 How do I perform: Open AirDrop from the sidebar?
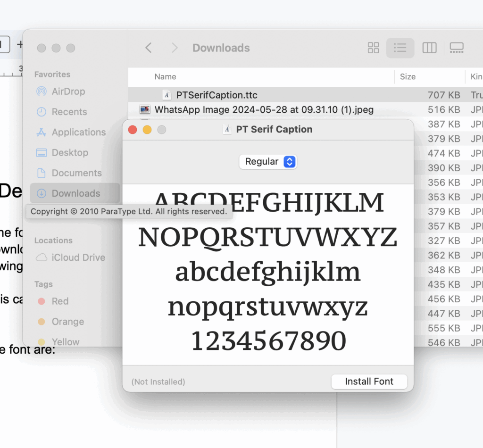[68, 91]
